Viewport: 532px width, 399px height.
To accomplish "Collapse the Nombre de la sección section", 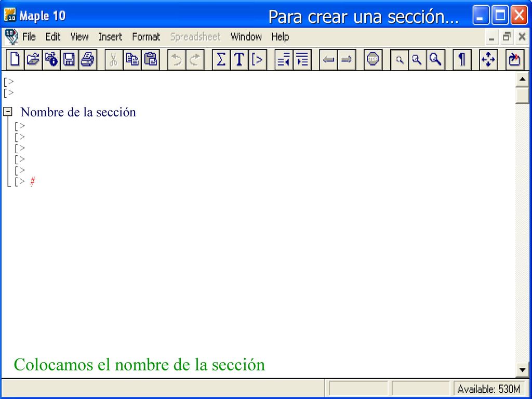I will coord(8,111).
